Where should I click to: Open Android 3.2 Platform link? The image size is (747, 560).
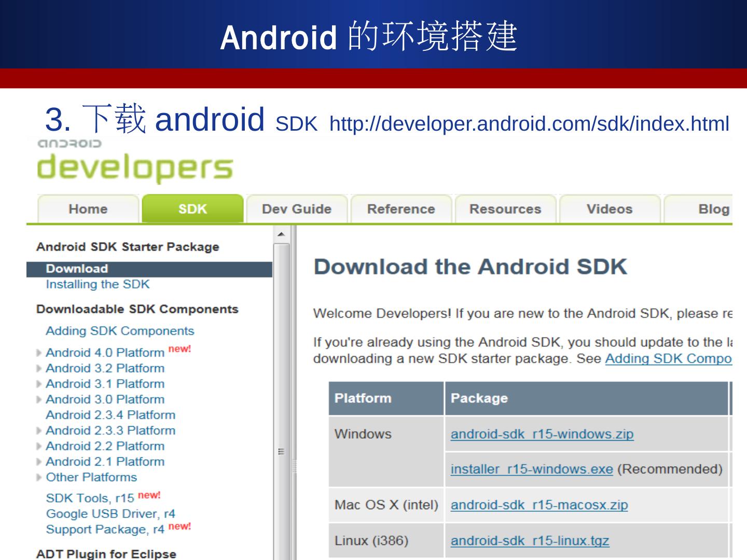click(105, 368)
